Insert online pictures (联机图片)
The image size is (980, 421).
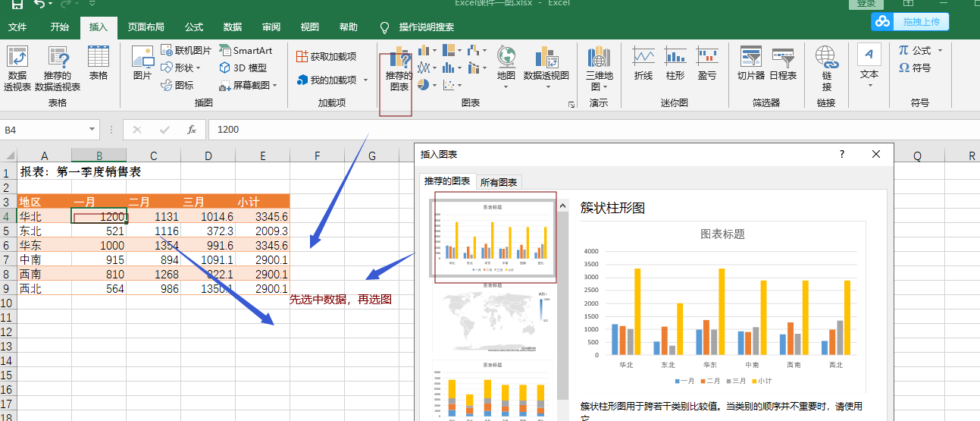click(x=186, y=51)
